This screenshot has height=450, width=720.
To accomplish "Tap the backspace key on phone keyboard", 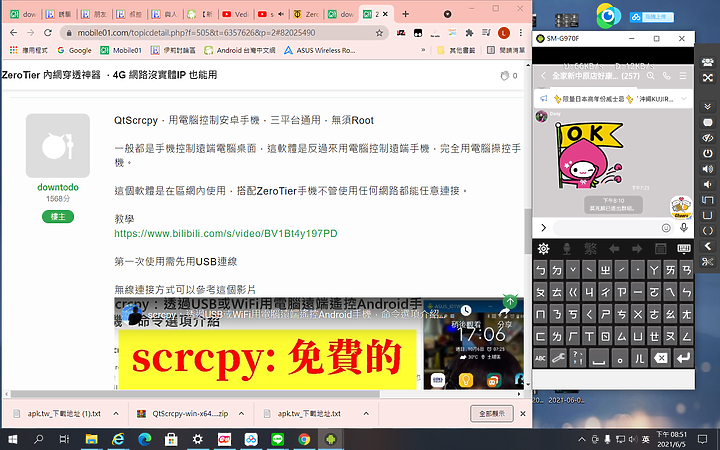I will [661, 358].
